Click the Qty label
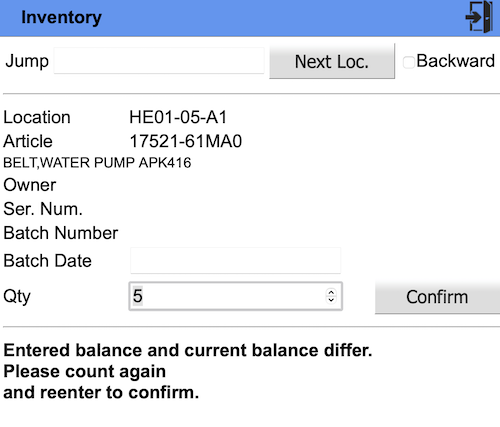The width and height of the screenshot is (500, 427). click(17, 297)
